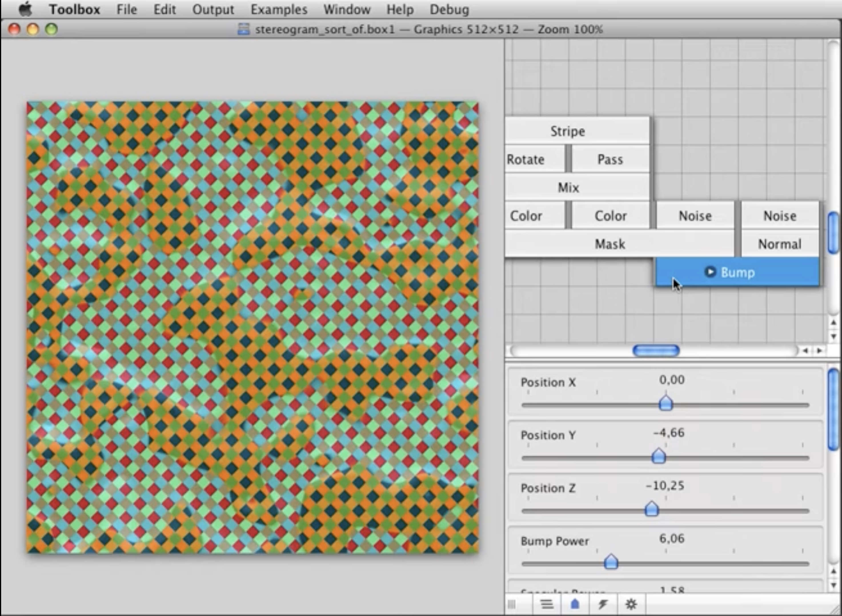Viewport: 842px width, 616px height.
Task: Open the Output menu
Action: [213, 9]
